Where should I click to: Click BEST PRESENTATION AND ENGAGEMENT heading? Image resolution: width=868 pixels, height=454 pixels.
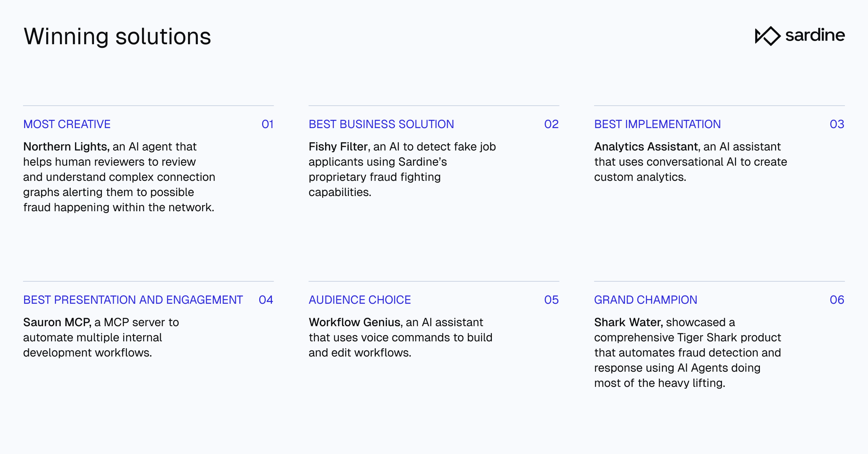point(133,300)
